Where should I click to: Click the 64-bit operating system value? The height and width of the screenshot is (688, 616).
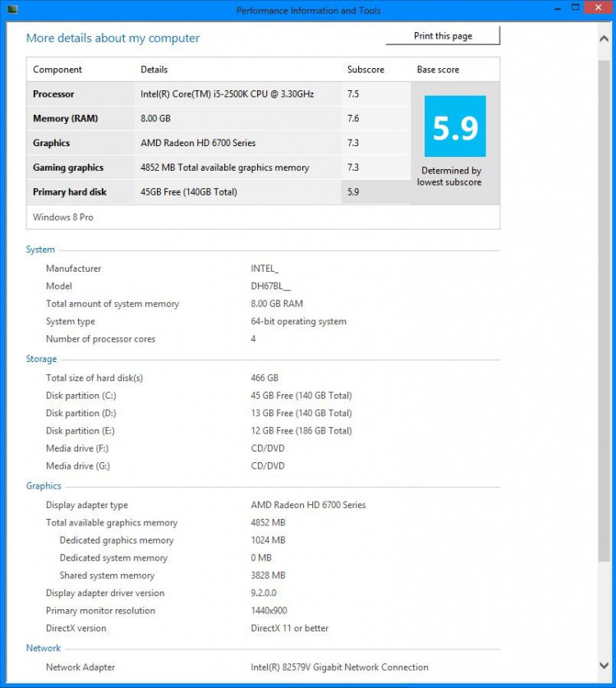pos(299,322)
